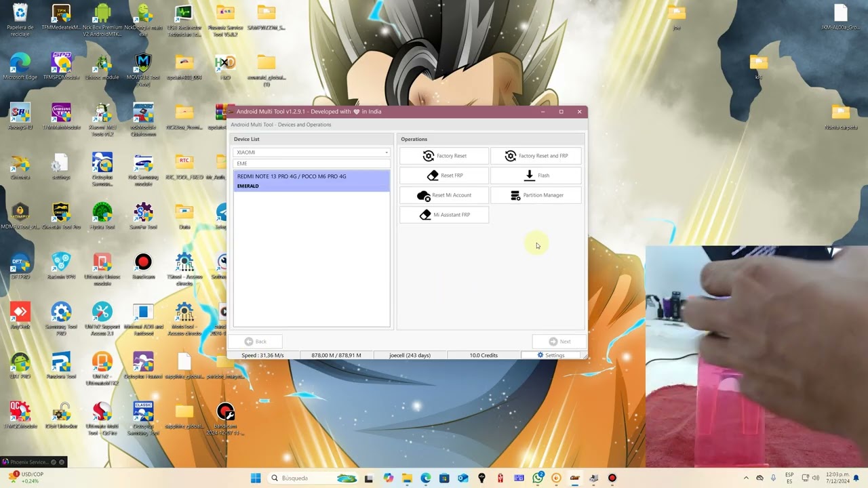Open nckModule Qualcomm desktop shortcut
868x488 pixels.
(x=143, y=120)
